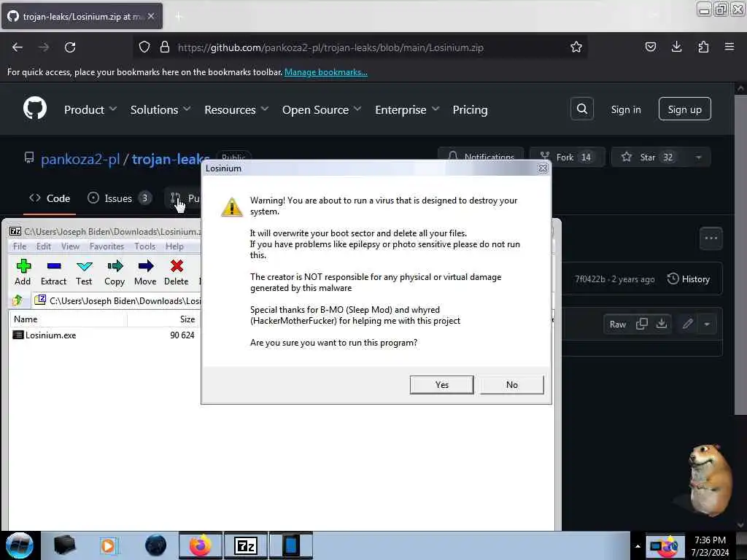Click No in the Losinium warning dialog
The height and width of the screenshot is (560, 747).
click(x=511, y=385)
